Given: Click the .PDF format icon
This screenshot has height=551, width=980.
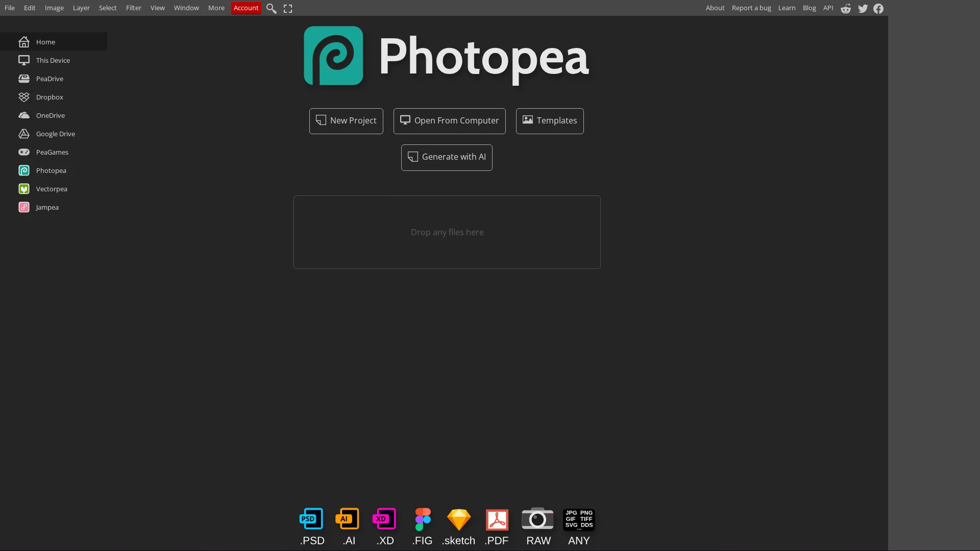Looking at the screenshot, I should pos(497,519).
